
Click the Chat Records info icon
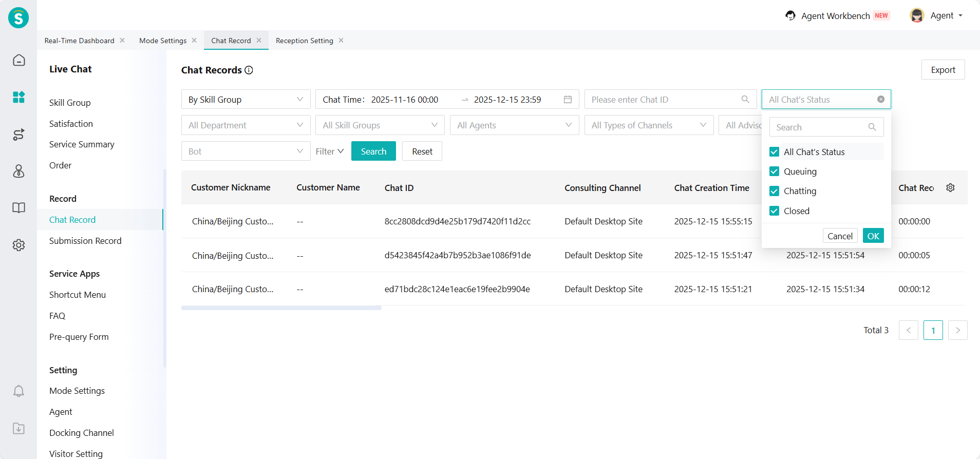[x=249, y=70]
